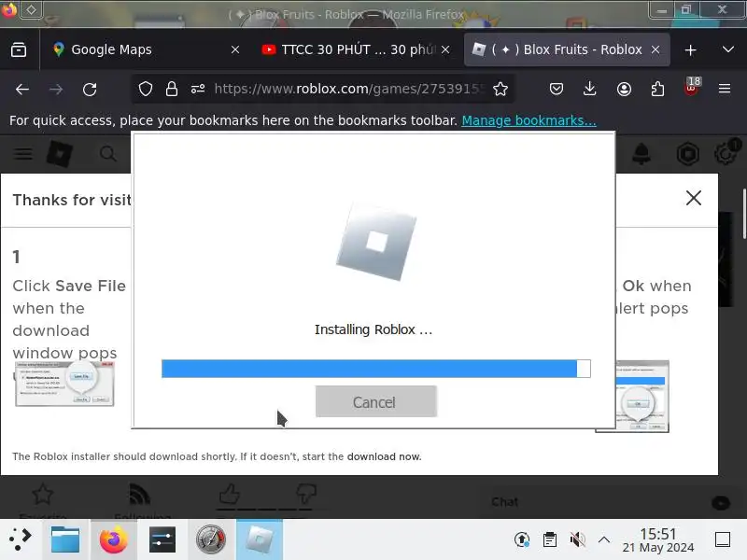Favorite the game with the star icon
The height and width of the screenshot is (560, 747).
coord(42,496)
